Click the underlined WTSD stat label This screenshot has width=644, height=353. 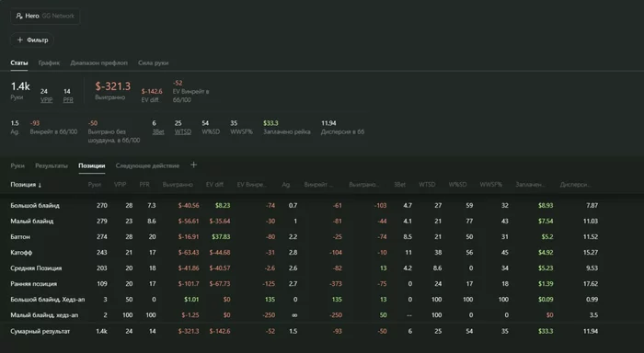(x=183, y=131)
